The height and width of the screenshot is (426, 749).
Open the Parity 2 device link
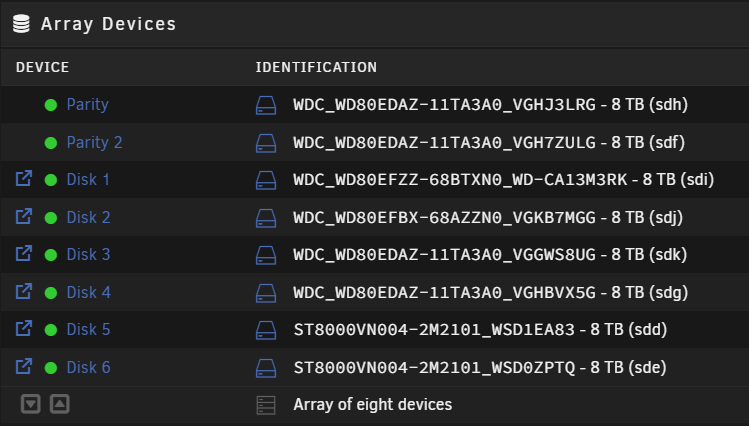94,142
